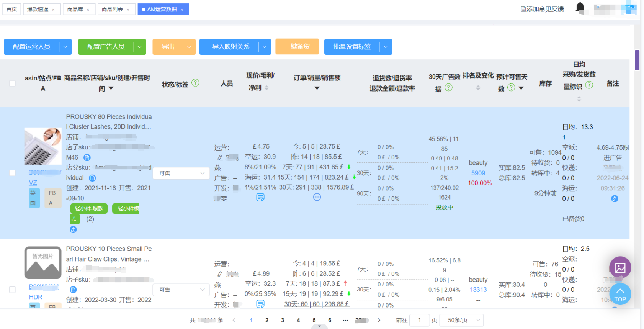Click message icon under first row price
This screenshot has width=644, height=329.
[260, 197]
